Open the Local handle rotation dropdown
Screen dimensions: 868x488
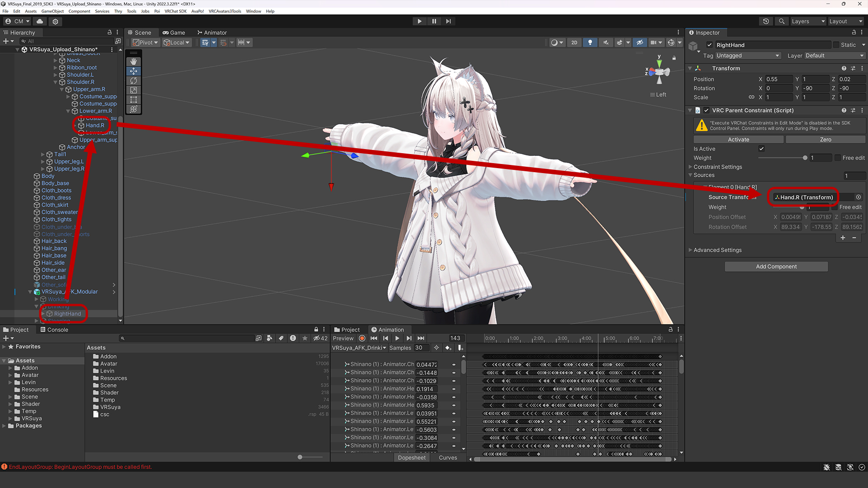click(176, 42)
